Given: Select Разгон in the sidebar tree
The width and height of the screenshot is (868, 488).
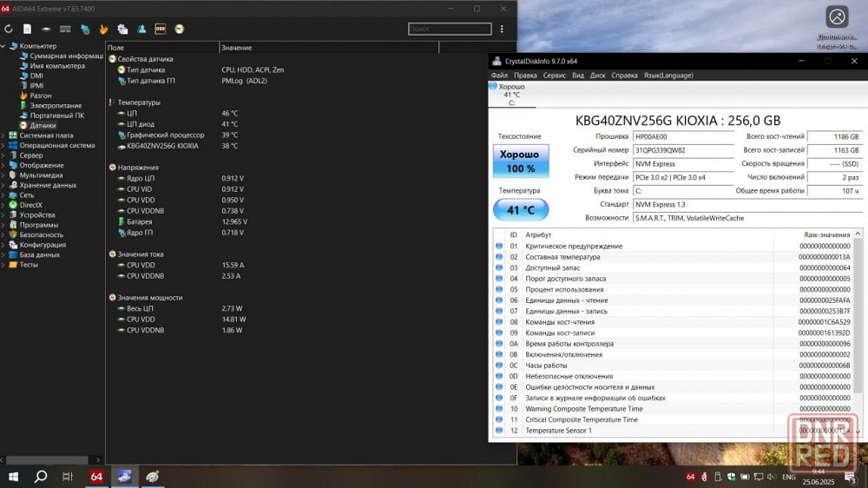Looking at the screenshot, I should [x=41, y=96].
